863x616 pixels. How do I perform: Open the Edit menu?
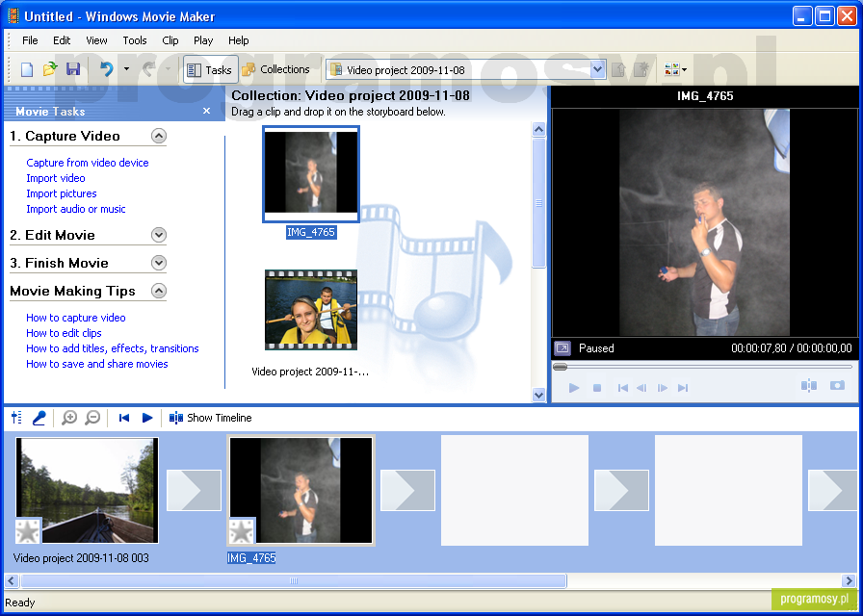62,40
